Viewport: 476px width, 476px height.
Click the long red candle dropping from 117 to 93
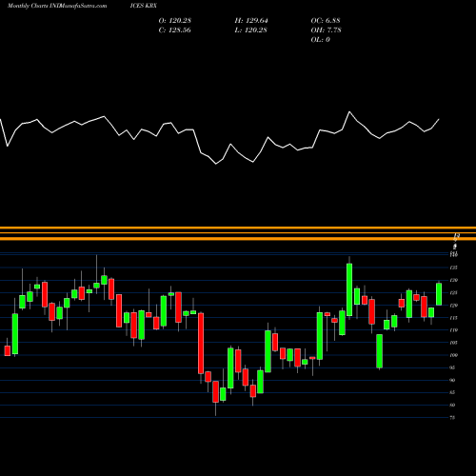coord(201,344)
